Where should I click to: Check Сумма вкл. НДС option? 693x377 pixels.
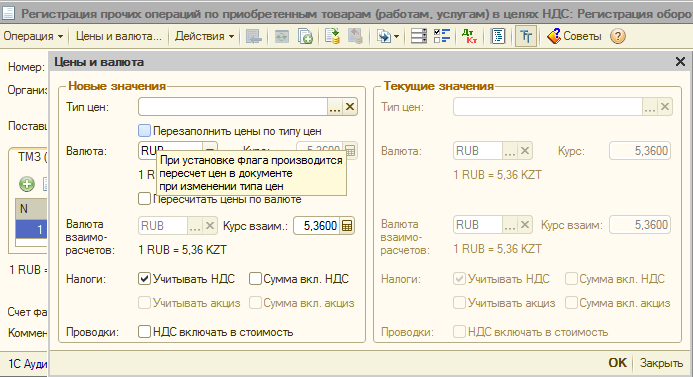[x=255, y=279]
